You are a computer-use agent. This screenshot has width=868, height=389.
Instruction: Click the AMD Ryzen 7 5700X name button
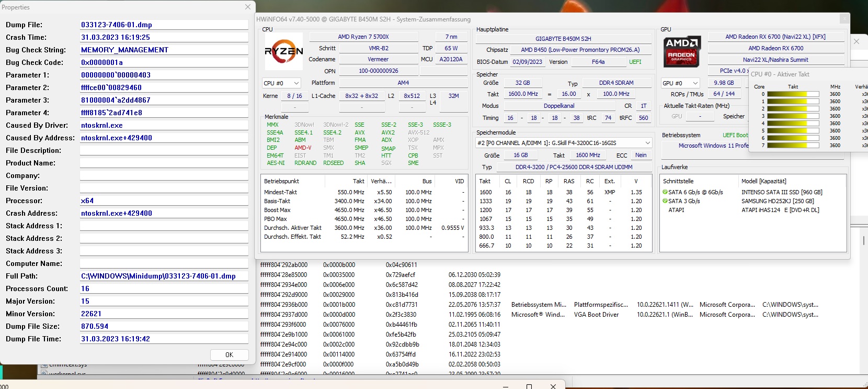(x=363, y=37)
